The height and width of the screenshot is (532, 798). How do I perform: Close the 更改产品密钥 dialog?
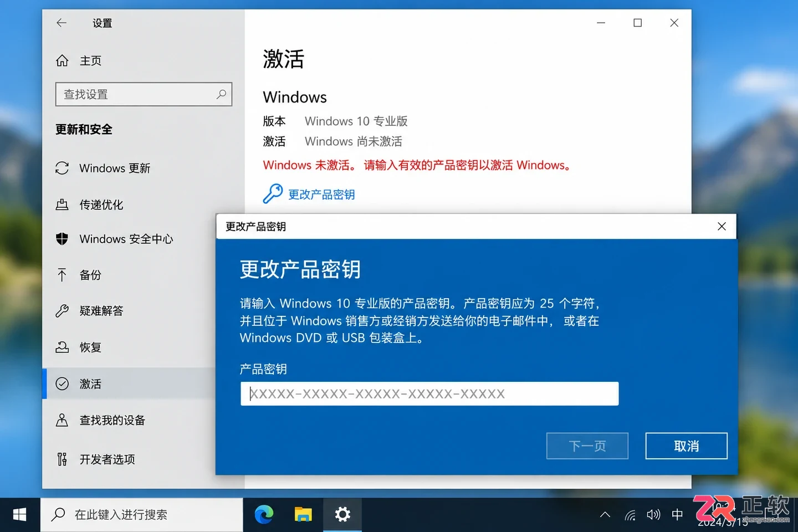[x=722, y=226]
